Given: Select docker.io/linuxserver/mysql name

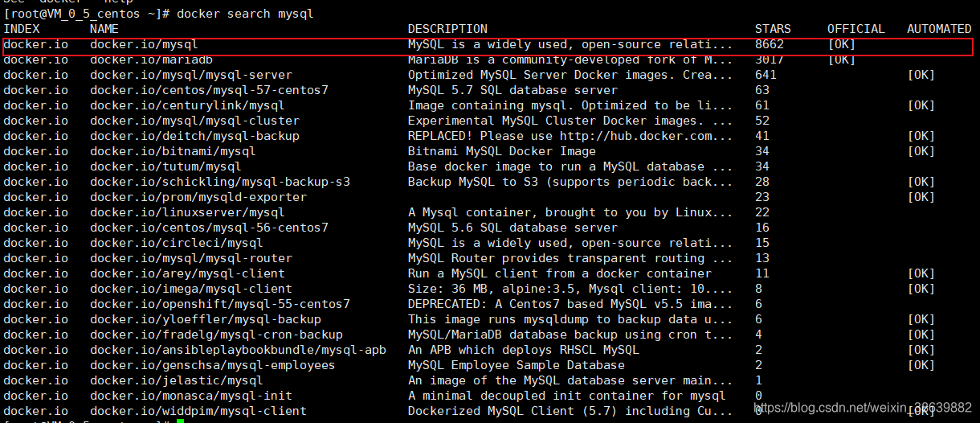Looking at the screenshot, I should [x=187, y=212].
